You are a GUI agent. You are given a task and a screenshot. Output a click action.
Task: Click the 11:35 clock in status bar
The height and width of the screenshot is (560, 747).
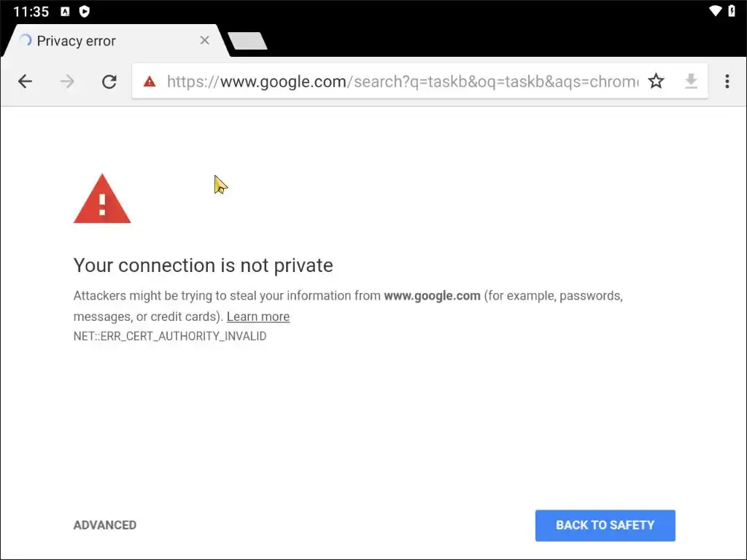click(31, 12)
